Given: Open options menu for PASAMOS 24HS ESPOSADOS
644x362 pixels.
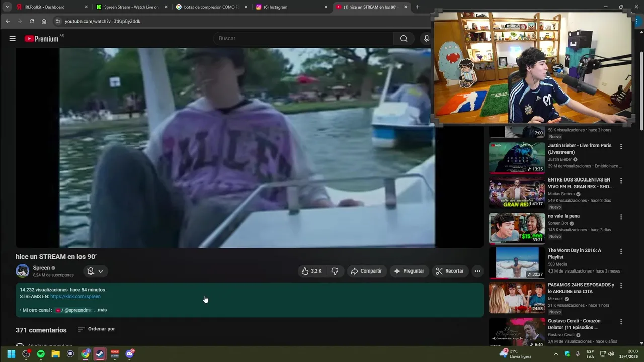Looking at the screenshot, I should [621, 285].
